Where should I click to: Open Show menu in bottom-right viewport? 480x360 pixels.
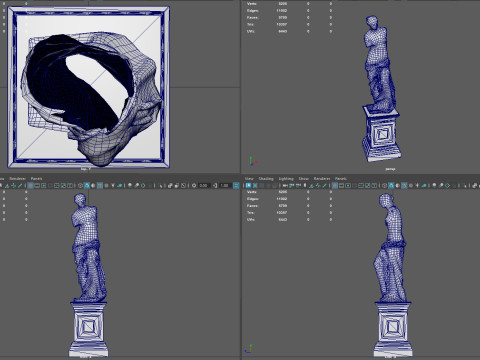point(304,179)
